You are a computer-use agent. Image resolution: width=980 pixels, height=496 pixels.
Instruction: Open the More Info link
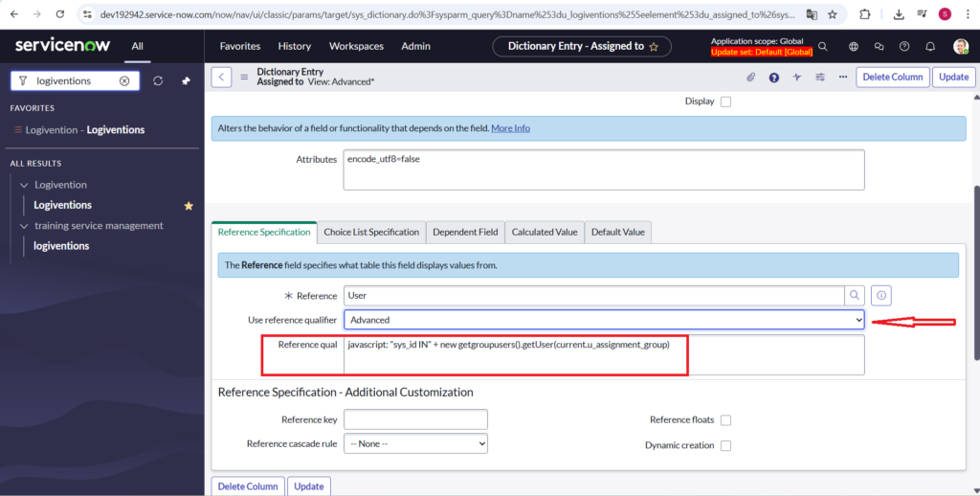click(510, 128)
